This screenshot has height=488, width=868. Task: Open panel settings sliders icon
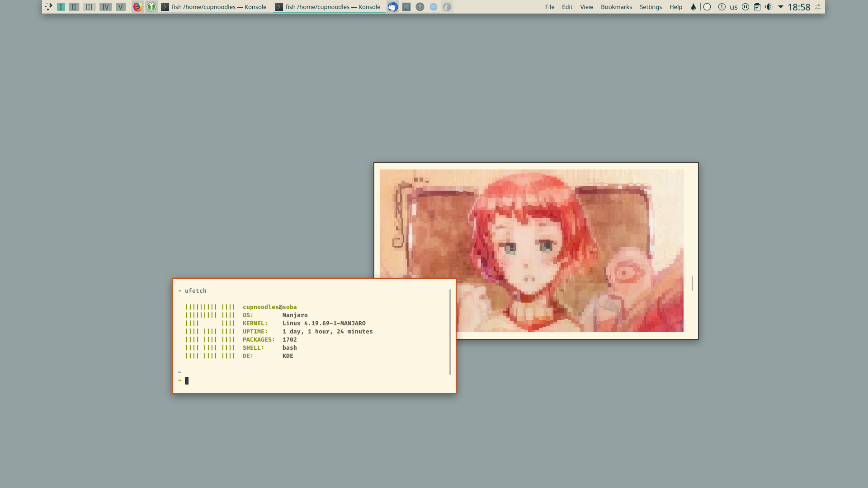coord(818,7)
